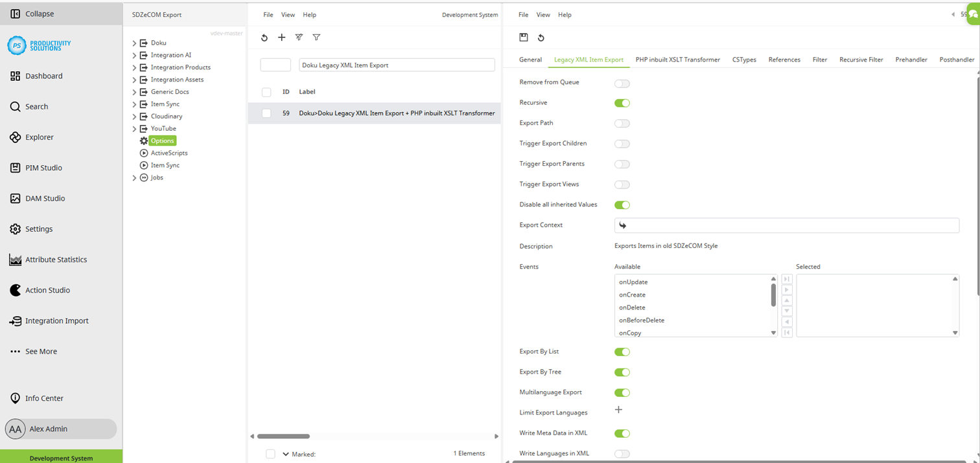Expand the Doku tree node
Viewport: 980px width, 463px height.
(135, 43)
